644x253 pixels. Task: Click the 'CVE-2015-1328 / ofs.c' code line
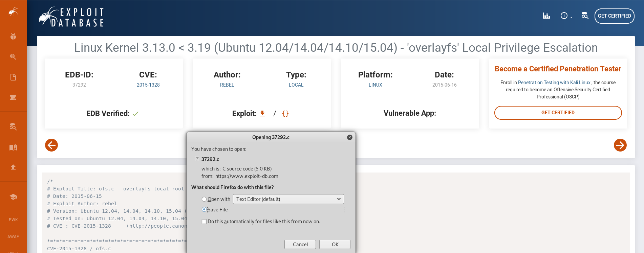click(x=79, y=249)
